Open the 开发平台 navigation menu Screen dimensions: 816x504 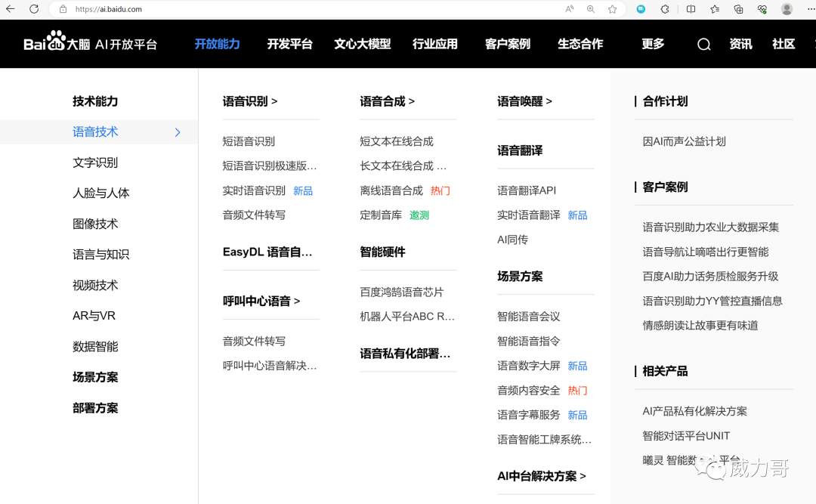point(290,45)
